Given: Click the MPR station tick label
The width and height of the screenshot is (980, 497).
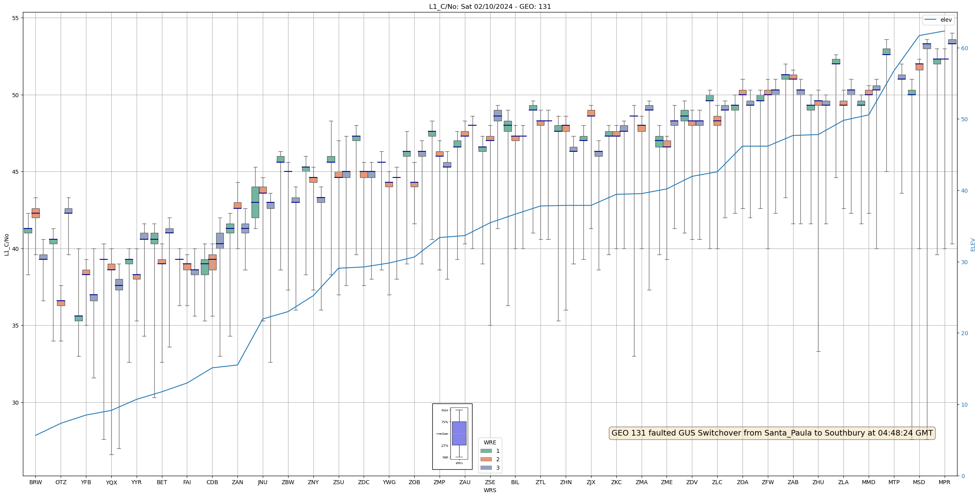Looking at the screenshot, I should pyautogui.click(x=944, y=482).
